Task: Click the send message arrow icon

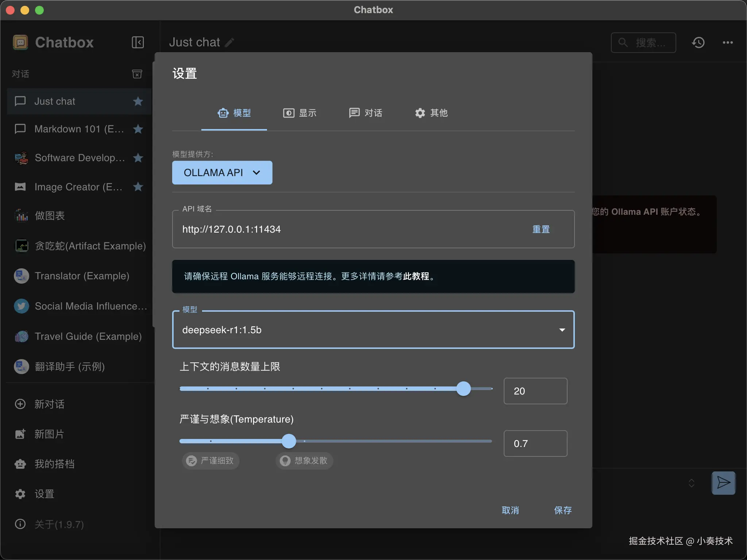Action: pos(723,483)
